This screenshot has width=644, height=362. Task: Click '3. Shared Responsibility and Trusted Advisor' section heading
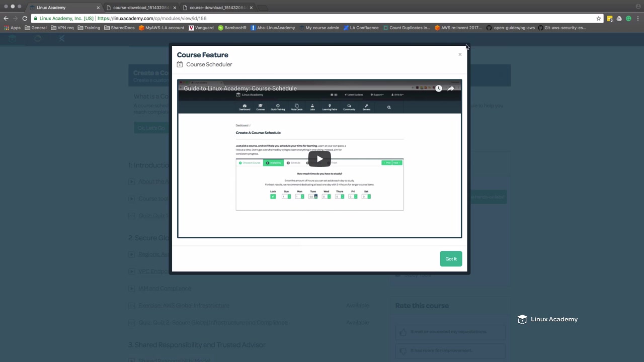197,345
